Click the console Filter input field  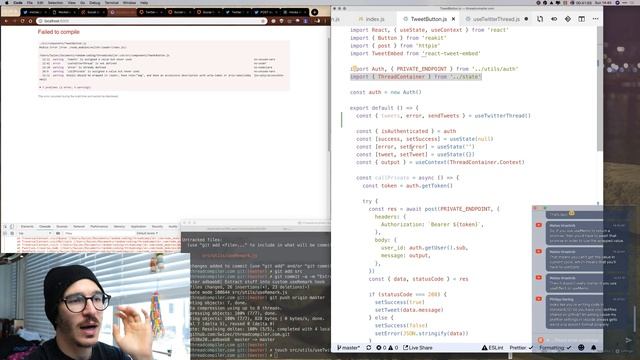click(98, 233)
